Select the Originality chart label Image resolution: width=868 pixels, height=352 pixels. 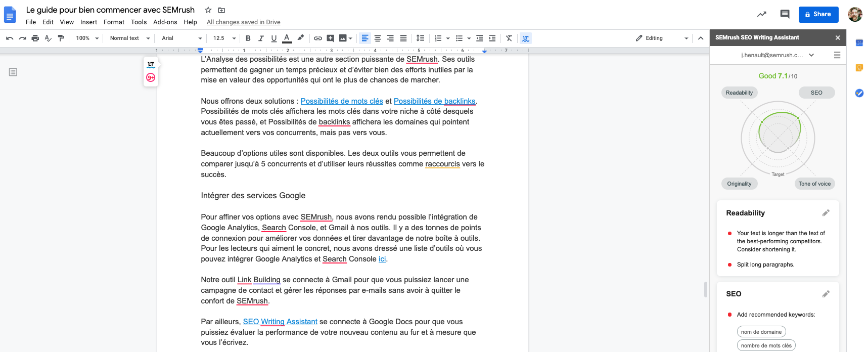click(739, 184)
